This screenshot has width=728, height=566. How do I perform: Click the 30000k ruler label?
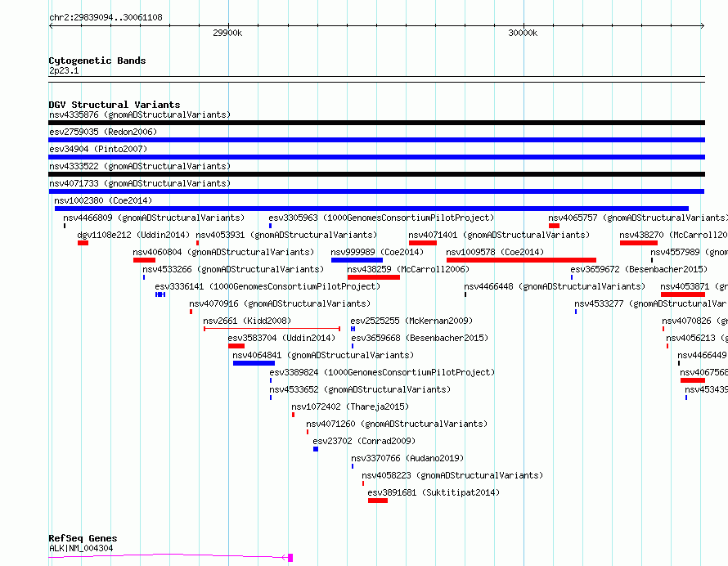[x=523, y=33]
